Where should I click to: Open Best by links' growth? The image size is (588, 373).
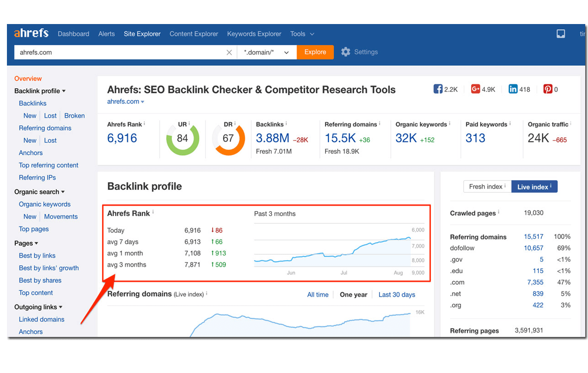click(x=49, y=268)
